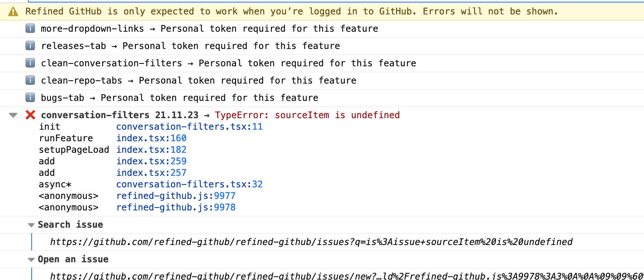Collapse the Search issue section
This screenshot has width=644, height=280.
31,225
